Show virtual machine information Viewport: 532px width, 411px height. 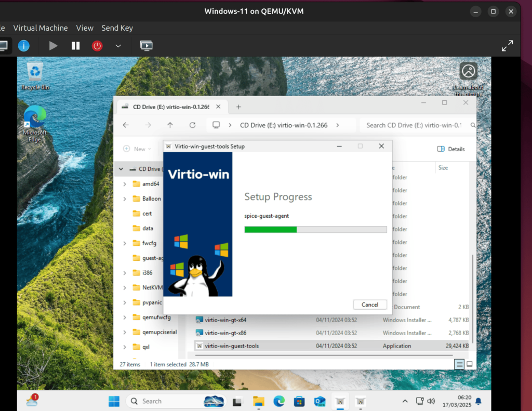[23, 46]
